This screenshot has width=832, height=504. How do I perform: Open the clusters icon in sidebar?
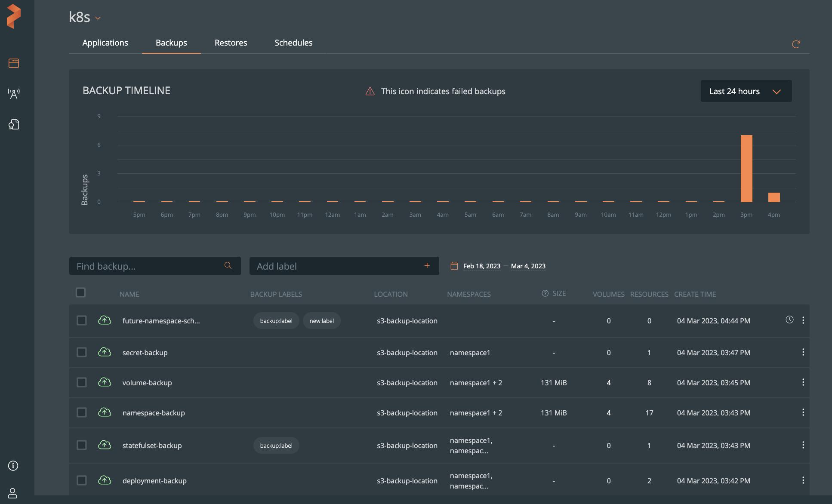click(x=14, y=63)
